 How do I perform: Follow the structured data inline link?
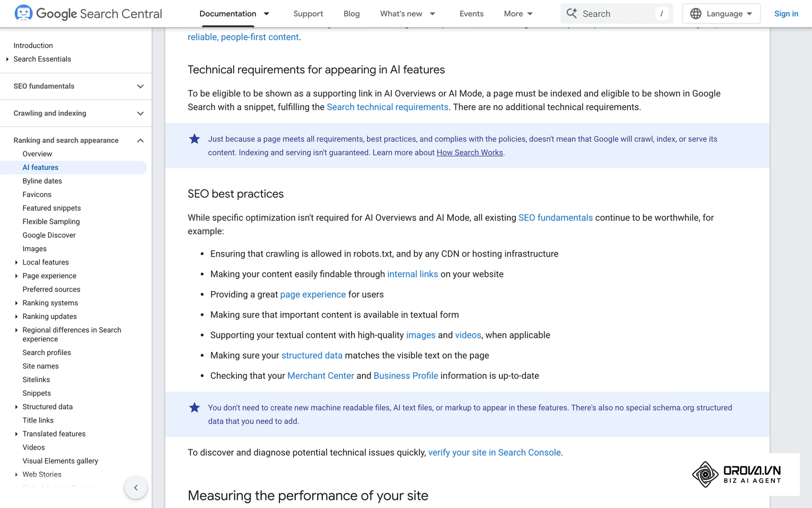(312, 356)
